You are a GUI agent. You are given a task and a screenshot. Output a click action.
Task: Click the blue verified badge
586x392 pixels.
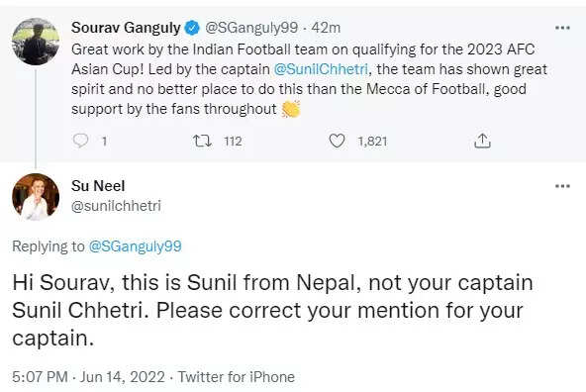click(x=192, y=28)
